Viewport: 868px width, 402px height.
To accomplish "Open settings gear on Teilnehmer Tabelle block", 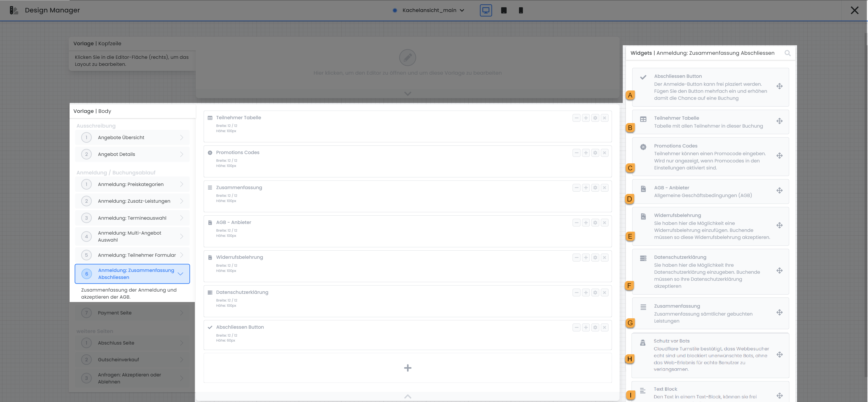I will click(x=595, y=118).
